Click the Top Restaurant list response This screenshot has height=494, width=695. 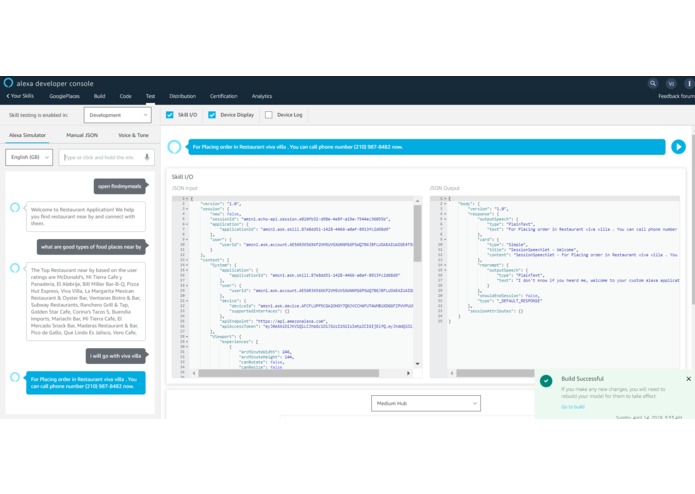pyautogui.click(x=86, y=301)
